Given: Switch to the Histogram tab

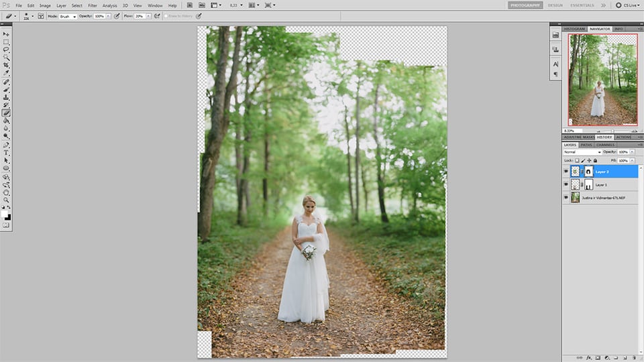Looking at the screenshot, I should [x=574, y=29].
